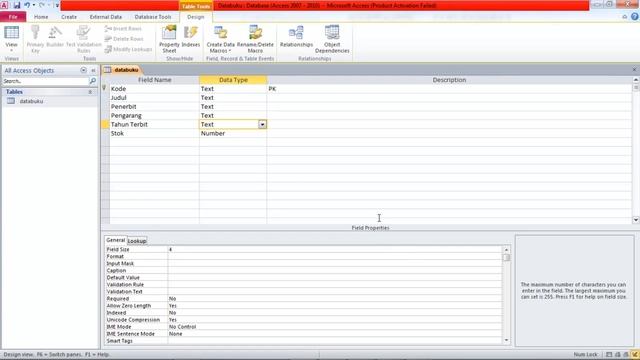Switch to the Lookup properties tab
This screenshot has height=360, width=640.
pyautogui.click(x=137, y=241)
